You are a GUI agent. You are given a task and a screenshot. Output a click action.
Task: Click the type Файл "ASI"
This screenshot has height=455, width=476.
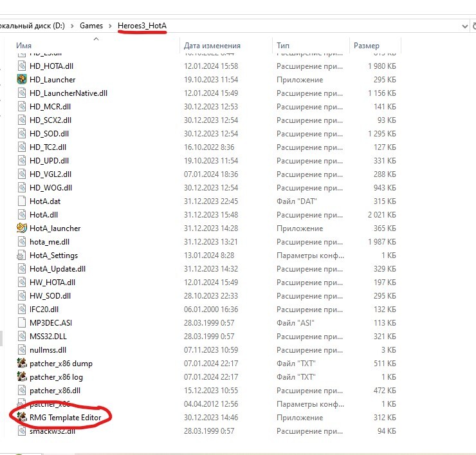point(295,322)
